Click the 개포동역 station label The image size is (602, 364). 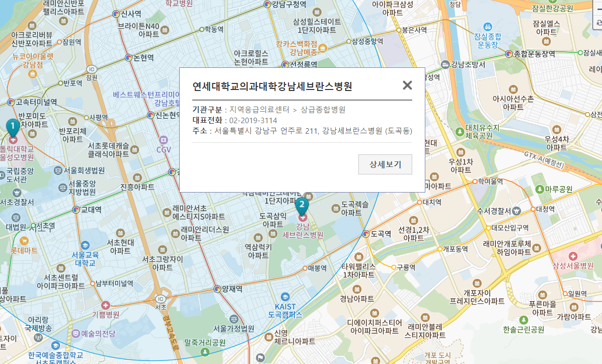point(456,249)
